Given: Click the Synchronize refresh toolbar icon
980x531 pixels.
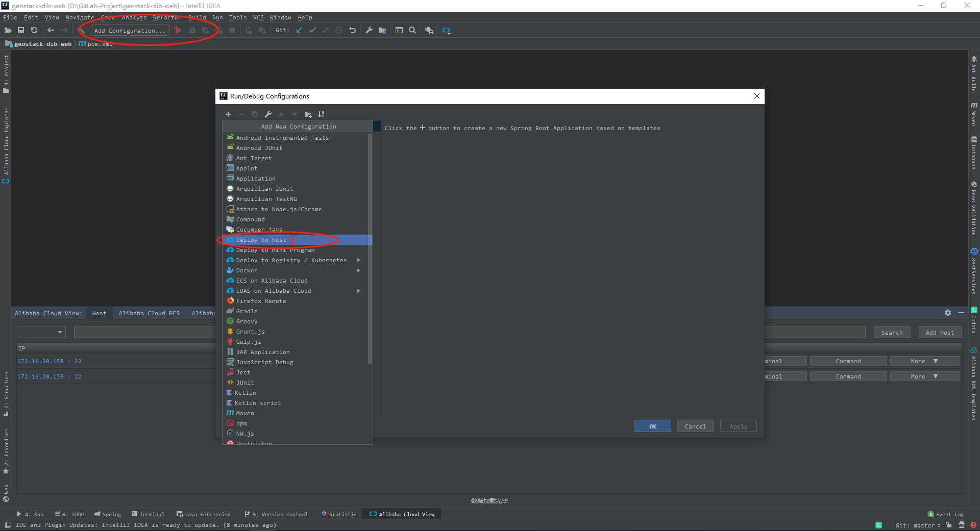Looking at the screenshot, I should pyautogui.click(x=34, y=31).
